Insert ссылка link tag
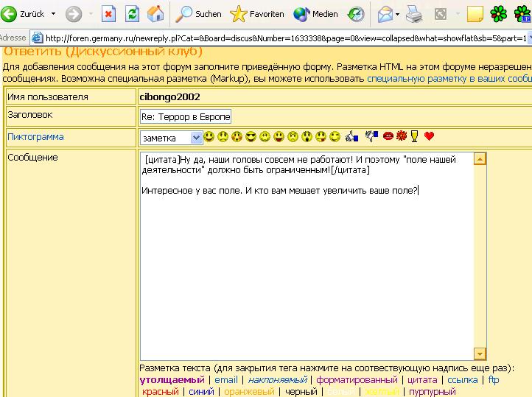Viewport: 532px width, 397px height. pos(463,380)
